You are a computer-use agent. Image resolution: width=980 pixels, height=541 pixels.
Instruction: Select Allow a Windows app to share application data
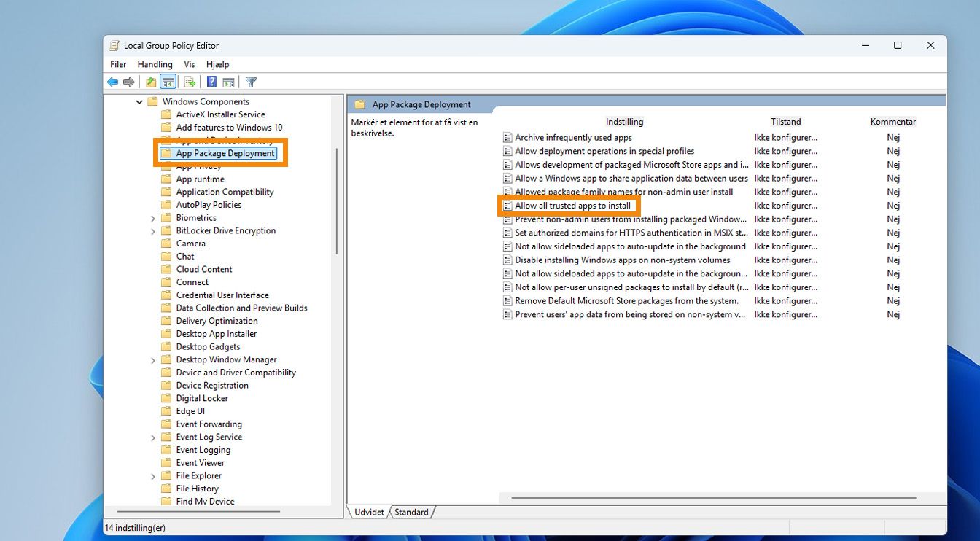[631, 179]
